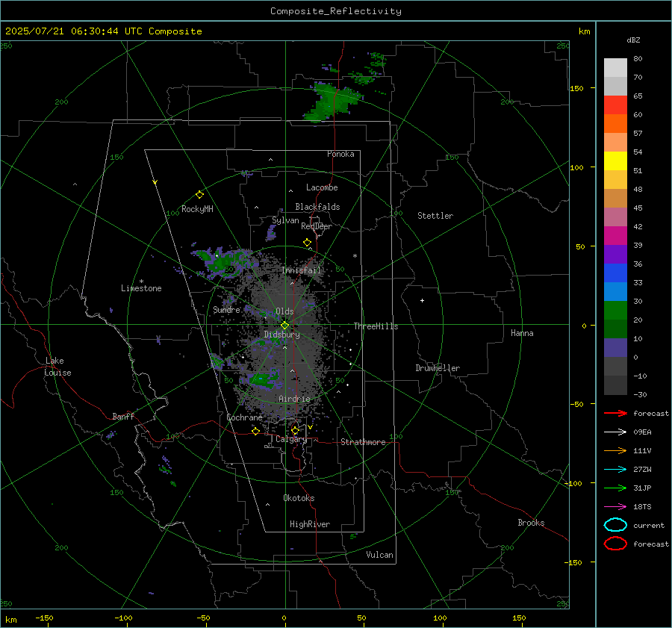Pick the magenta 42-39 dBZ swatch
This screenshot has width=672, height=628.
click(x=615, y=236)
